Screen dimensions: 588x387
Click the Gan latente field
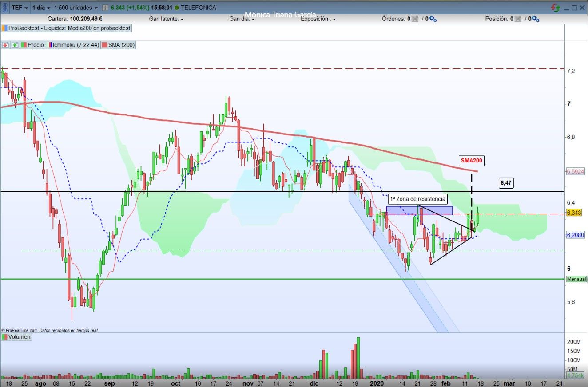pyautogui.click(x=166, y=19)
